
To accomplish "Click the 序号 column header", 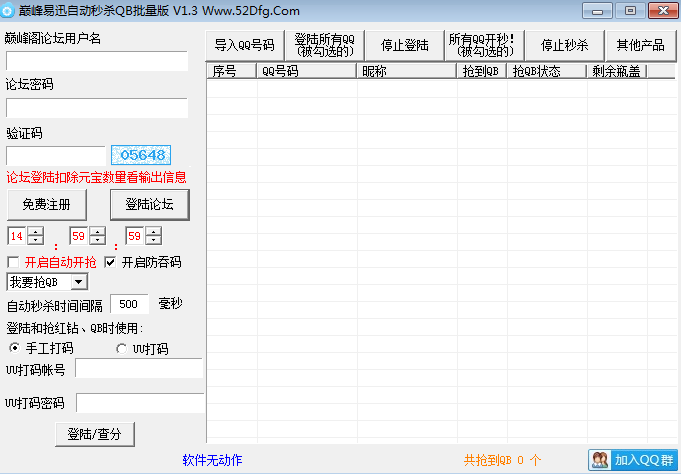I will pos(231,71).
